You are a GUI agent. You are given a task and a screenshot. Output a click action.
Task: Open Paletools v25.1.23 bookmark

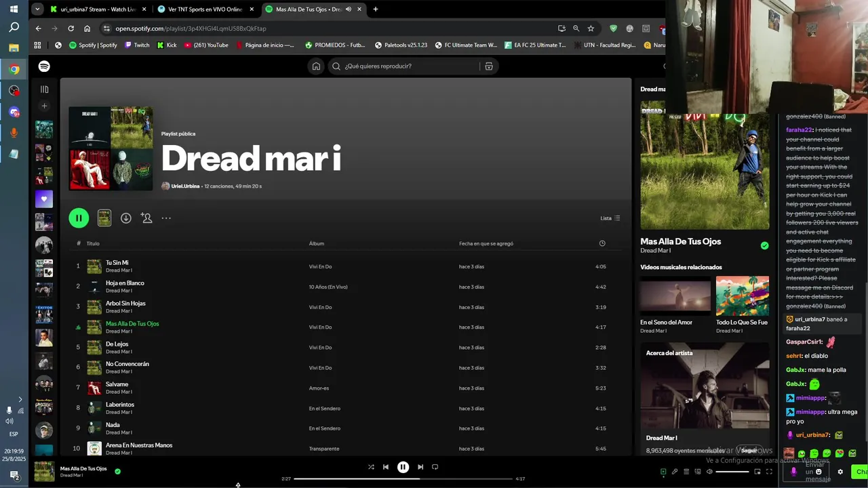[401, 45]
